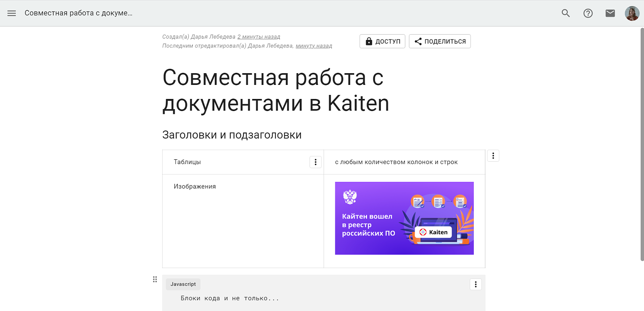Click the cell 'с любым количеством колонок и строк'
Image resolution: width=644 pixels, height=311 pixels.
point(396,162)
